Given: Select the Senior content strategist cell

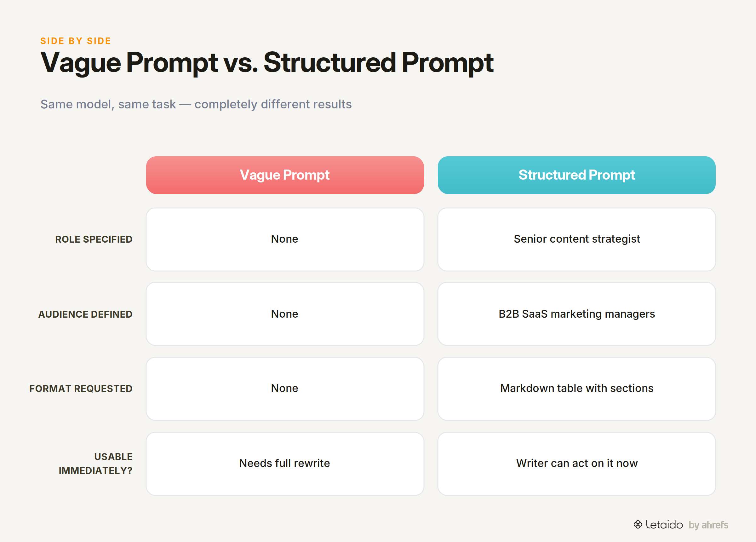Looking at the screenshot, I should [576, 239].
